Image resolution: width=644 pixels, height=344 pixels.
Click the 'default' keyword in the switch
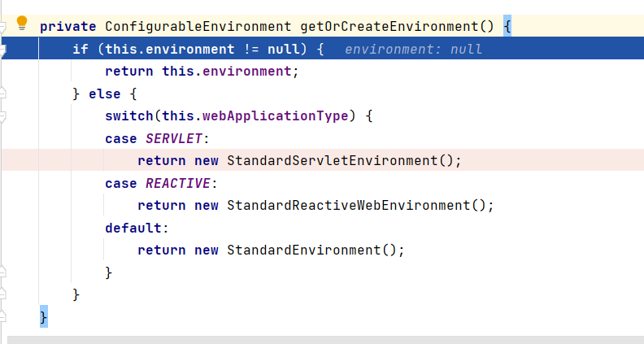click(x=133, y=228)
